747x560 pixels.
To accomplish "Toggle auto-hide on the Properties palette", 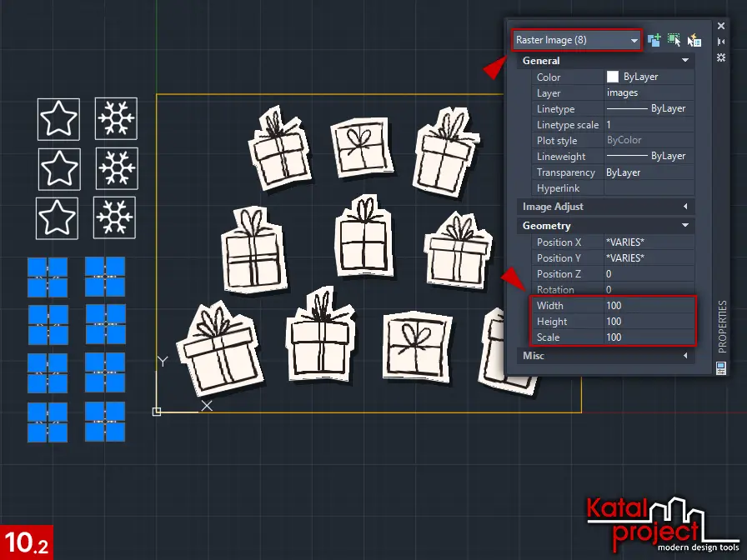I will pos(721,41).
